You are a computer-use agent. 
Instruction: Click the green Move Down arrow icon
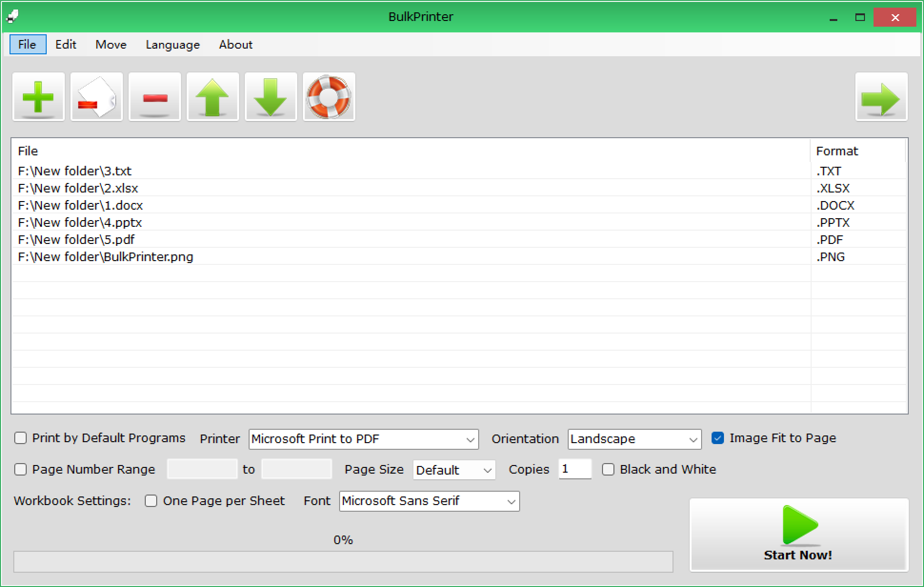tap(271, 97)
